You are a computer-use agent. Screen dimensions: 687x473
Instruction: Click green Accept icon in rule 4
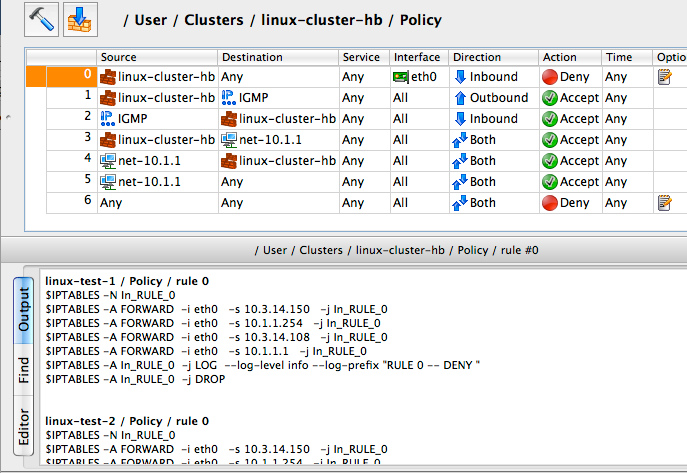coord(549,161)
